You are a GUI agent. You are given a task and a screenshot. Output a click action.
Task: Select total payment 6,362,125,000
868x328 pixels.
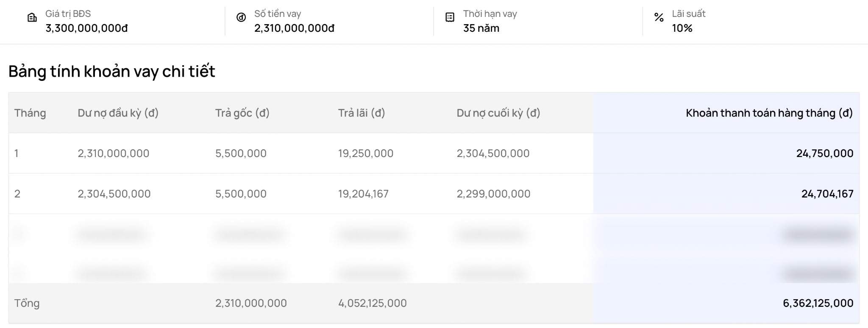point(818,303)
